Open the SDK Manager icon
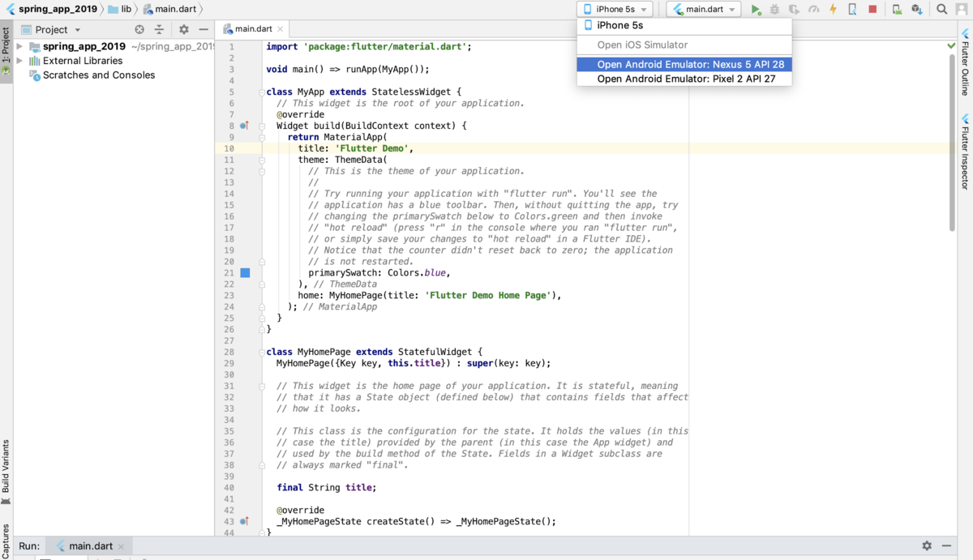This screenshot has width=973, height=560. 916,10
